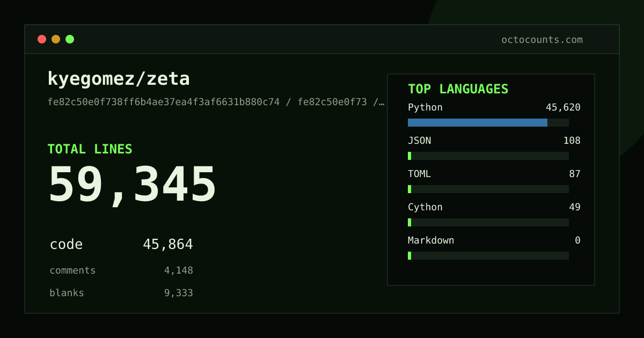Click the TOML count 87
The height and width of the screenshot is (338, 644).
(575, 174)
